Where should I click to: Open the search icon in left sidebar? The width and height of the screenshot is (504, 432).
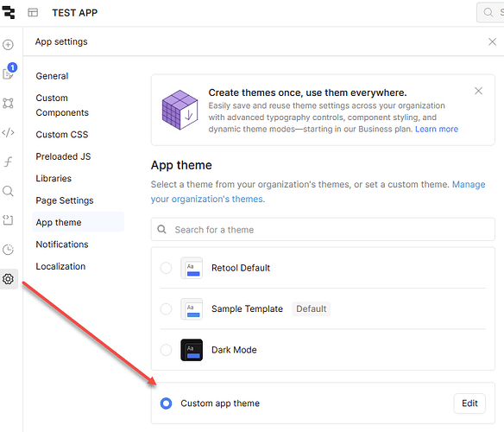point(8,191)
